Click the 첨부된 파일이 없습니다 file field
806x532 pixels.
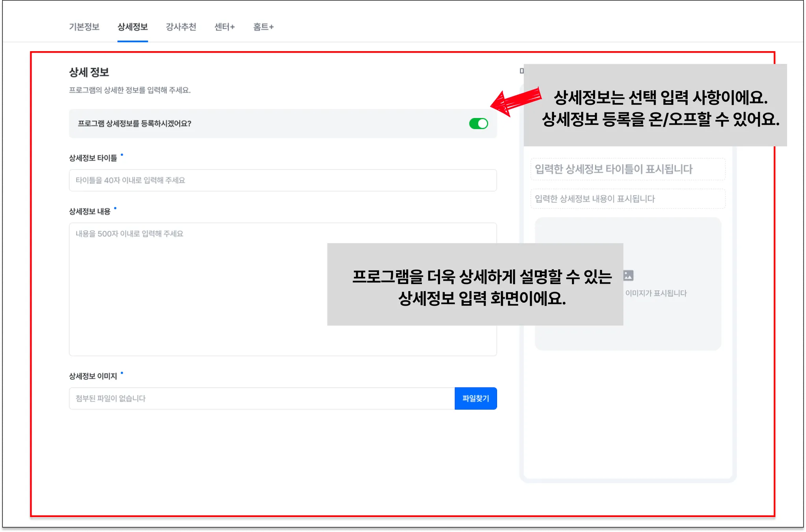[262, 398]
